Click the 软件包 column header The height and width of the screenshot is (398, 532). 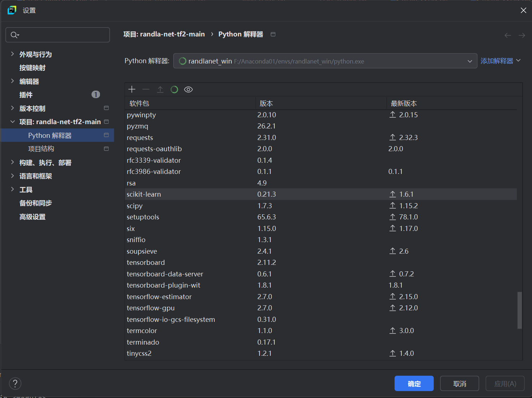(190, 104)
